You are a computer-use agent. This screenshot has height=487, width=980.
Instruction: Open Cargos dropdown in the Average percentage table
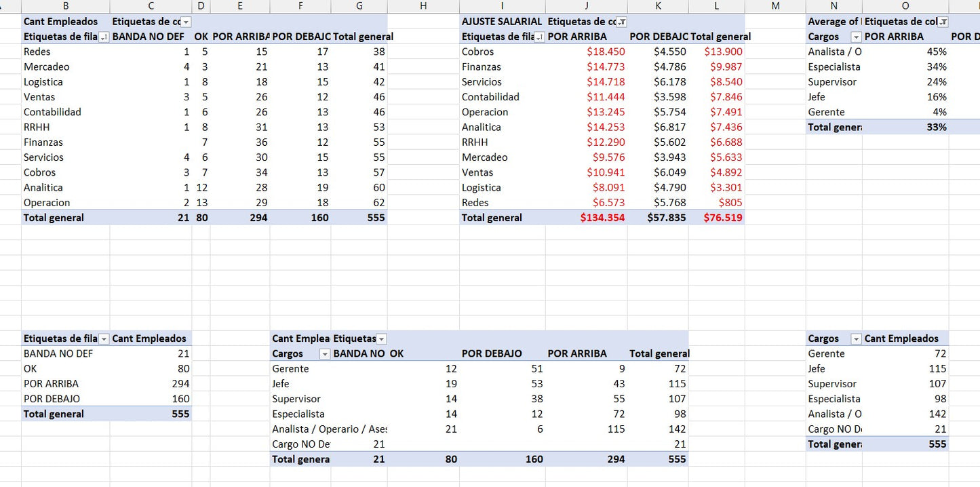pos(857,37)
